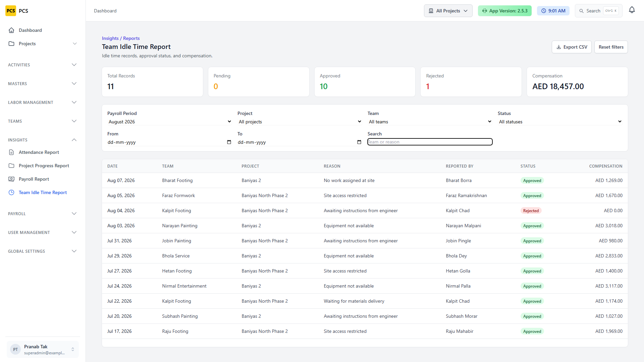Follow the Insights / Reports breadcrumb link
Viewport: 644px width, 362px height.
coord(121,38)
